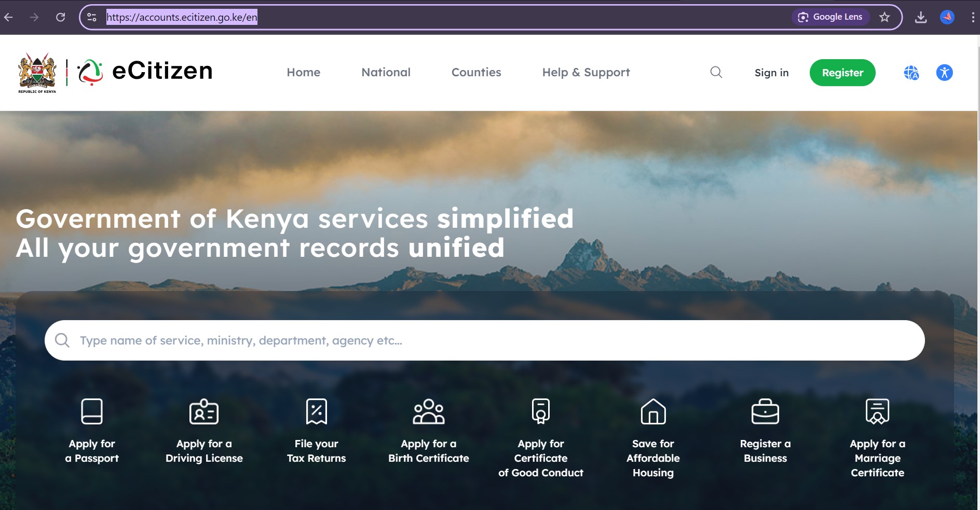This screenshot has height=510, width=980.
Task: Click the passport book icon
Action: 92,411
